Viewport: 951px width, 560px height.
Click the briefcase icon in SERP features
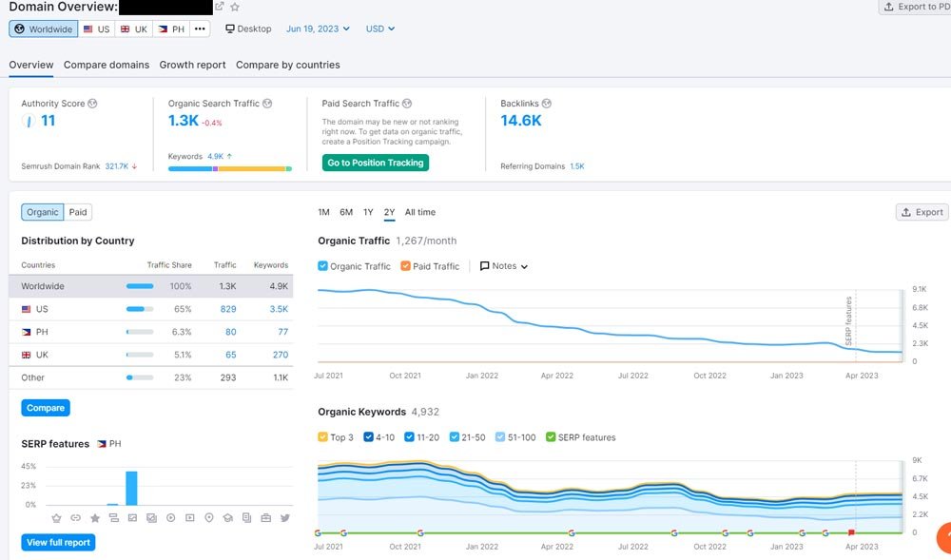coord(265,518)
